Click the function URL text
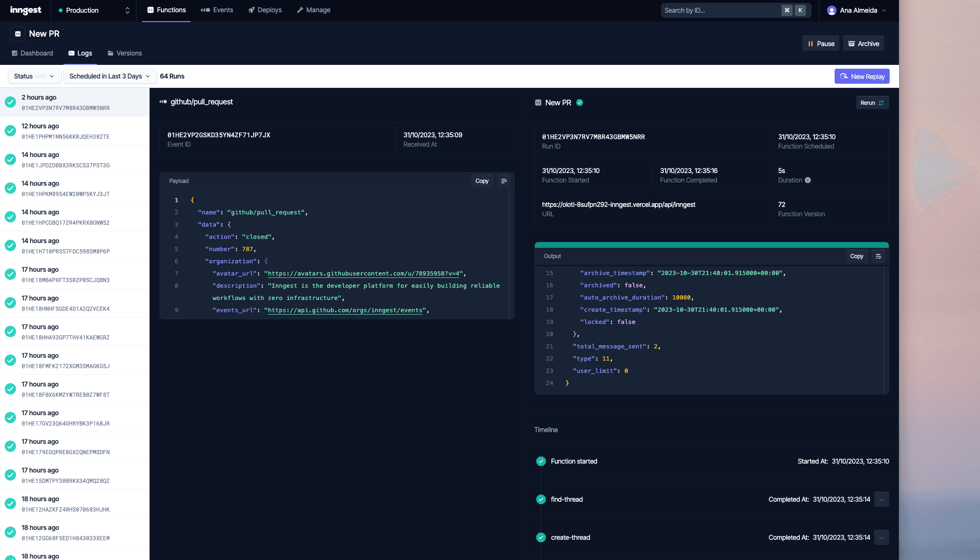Viewport: 980px width, 560px height. tap(618, 205)
